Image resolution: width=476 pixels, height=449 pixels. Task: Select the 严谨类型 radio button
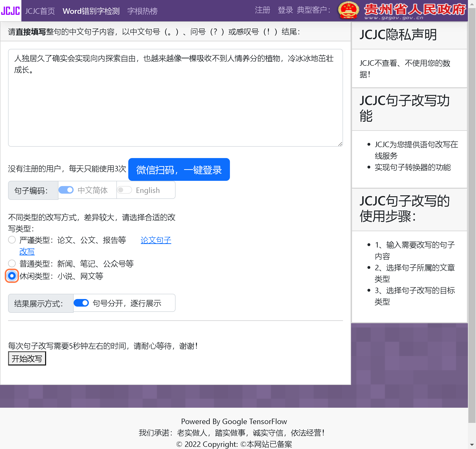[12, 240]
